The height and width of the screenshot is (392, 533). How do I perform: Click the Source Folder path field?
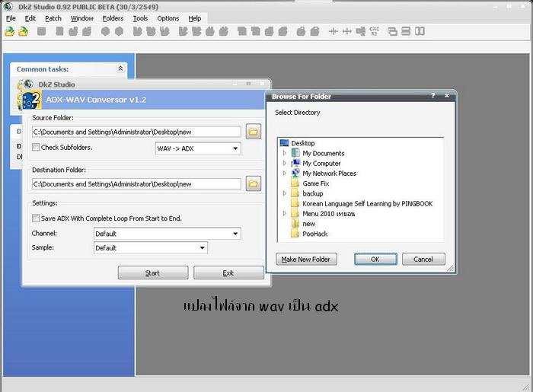[x=136, y=132]
